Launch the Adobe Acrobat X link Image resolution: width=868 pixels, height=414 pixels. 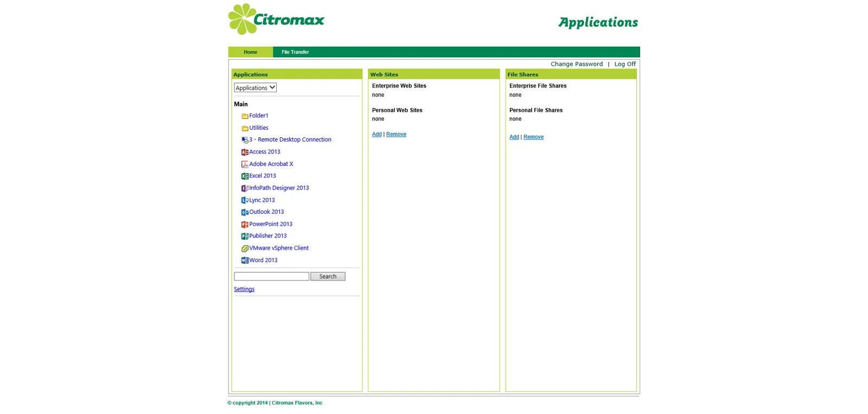[x=271, y=164]
